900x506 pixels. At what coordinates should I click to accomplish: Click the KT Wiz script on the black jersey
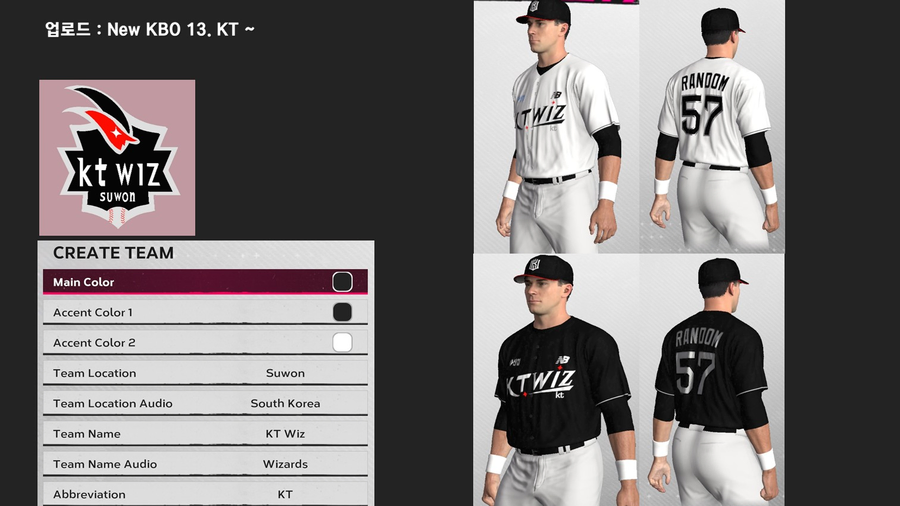pyautogui.click(x=540, y=383)
